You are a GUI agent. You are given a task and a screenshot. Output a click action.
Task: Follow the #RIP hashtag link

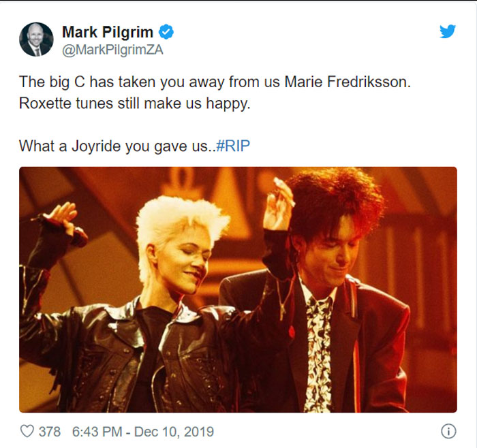(x=233, y=146)
